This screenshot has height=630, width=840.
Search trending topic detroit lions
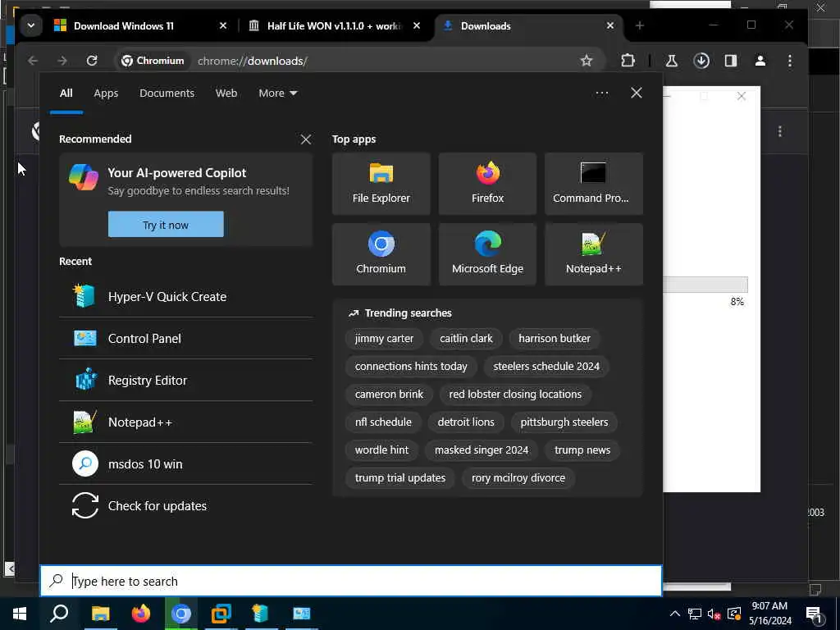[x=466, y=422]
